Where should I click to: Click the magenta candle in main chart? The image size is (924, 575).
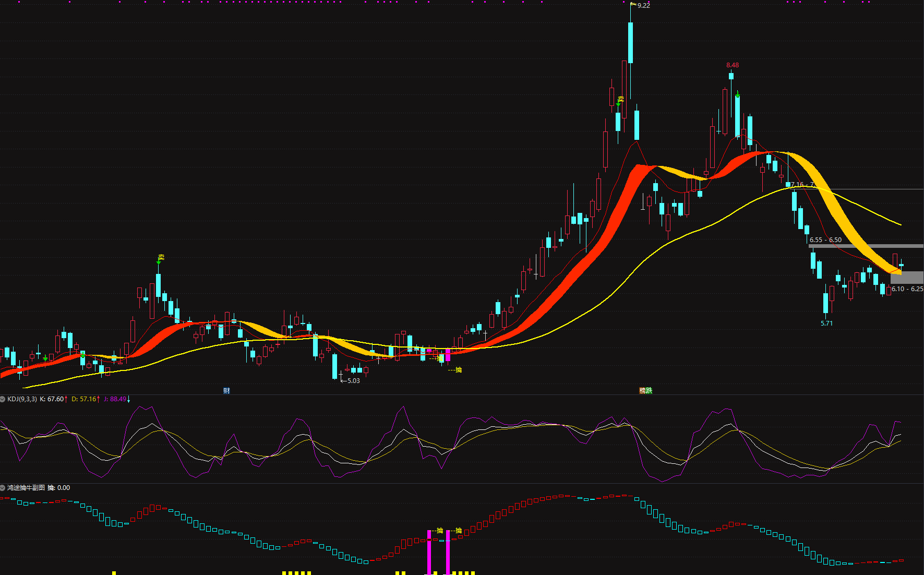[448, 355]
